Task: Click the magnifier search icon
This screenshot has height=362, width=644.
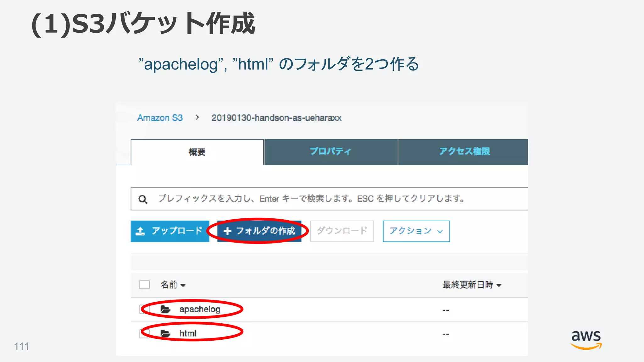Action: (143, 199)
